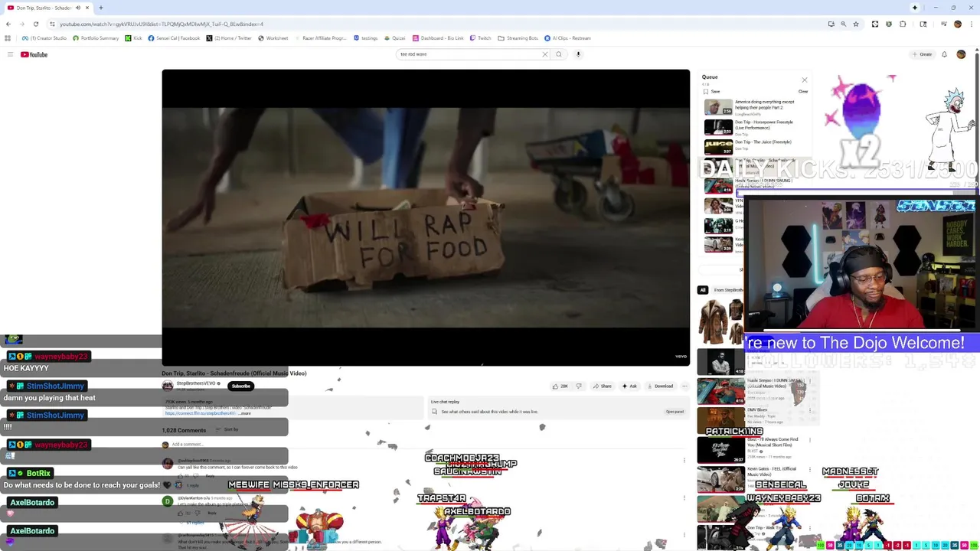The height and width of the screenshot is (551, 980).
Task: Open a new browser tab
Action: [x=100, y=8]
